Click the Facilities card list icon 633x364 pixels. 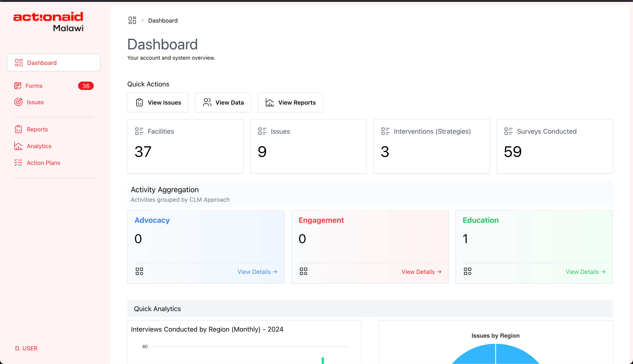tap(139, 131)
